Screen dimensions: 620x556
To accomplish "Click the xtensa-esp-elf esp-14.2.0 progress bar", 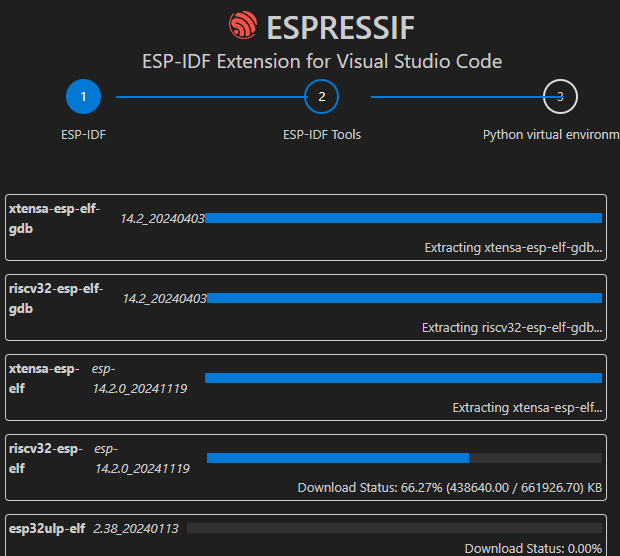I will [x=403, y=378].
